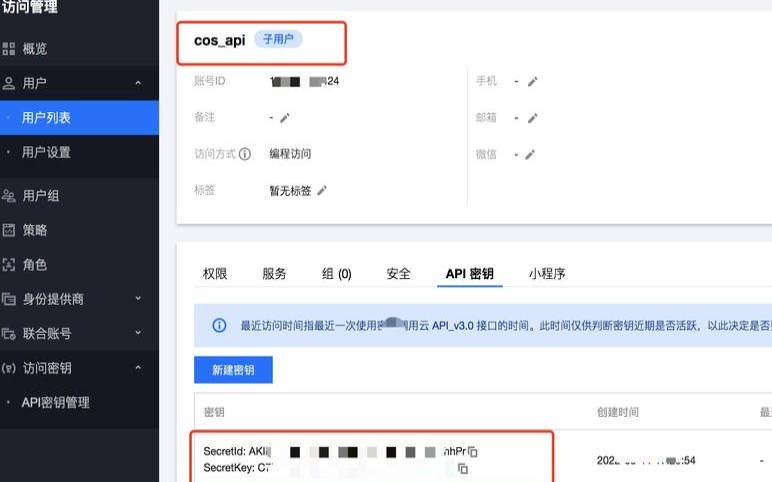Edit the 微信 WeChat pencil icon
Screen dimensions: 772x482
tap(530, 154)
